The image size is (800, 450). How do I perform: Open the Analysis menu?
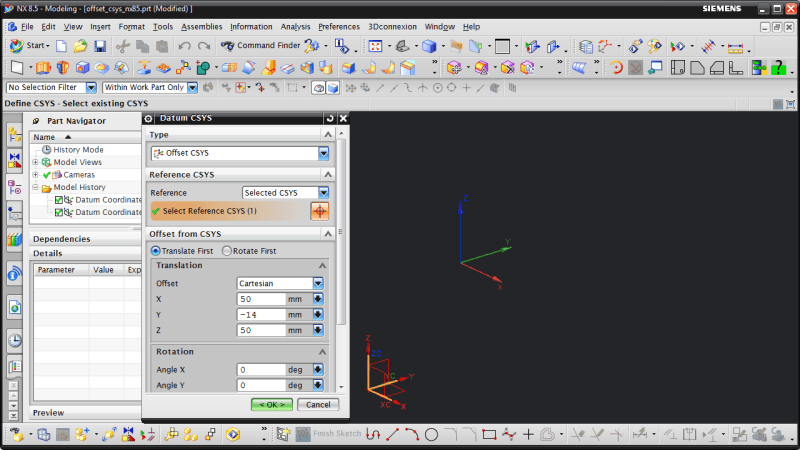pos(295,26)
